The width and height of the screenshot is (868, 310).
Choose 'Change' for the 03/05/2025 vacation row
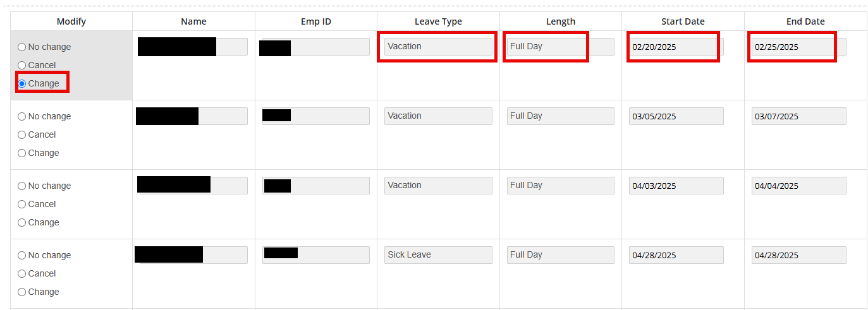coord(22,153)
